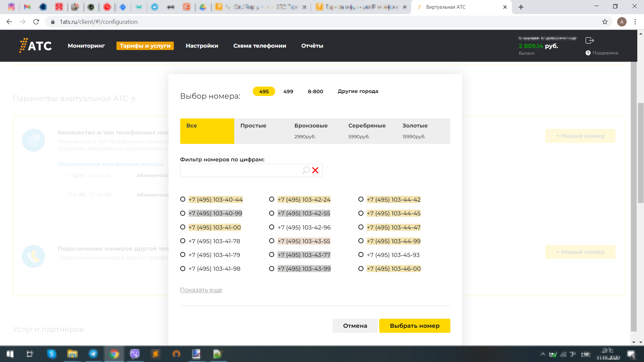Click the Отмена button

[355, 326]
